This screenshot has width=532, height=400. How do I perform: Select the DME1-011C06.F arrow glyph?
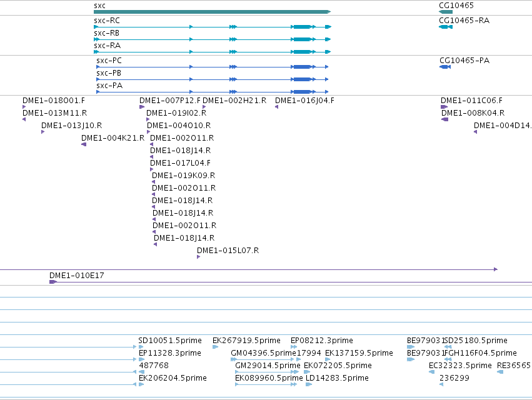pyautogui.click(x=444, y=107)
